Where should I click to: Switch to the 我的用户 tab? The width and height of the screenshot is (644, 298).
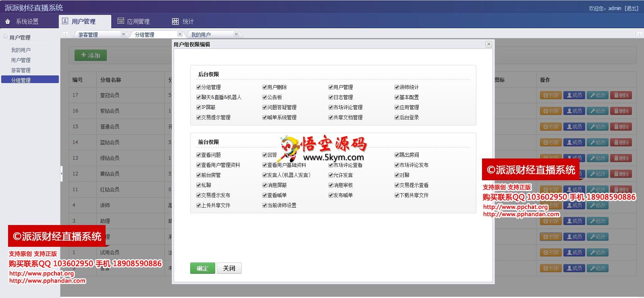click(201, 35)
